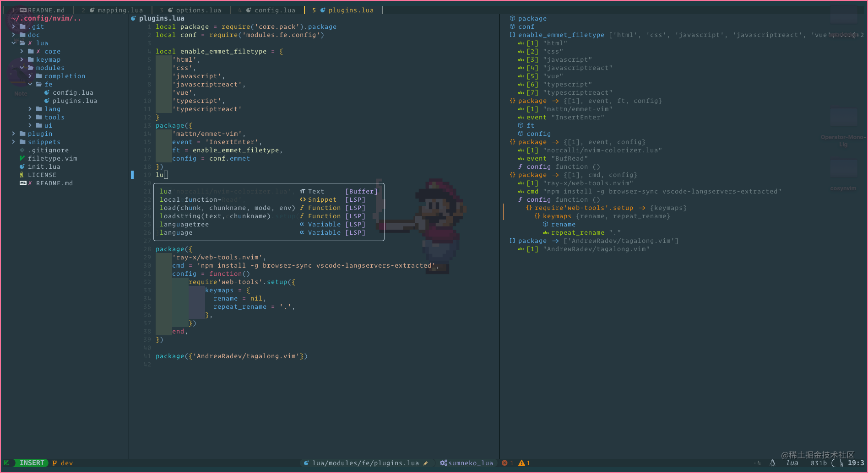Image resolution: width=868 pixels, height=473 pixels.
Task: Click the .gitignore file icon
Action: click(22, 150)
